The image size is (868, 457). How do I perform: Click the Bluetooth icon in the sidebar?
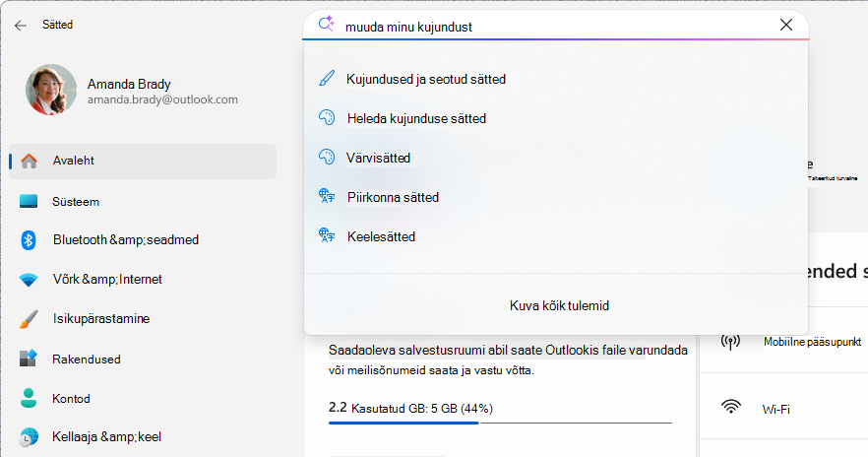tap(29, 240)
